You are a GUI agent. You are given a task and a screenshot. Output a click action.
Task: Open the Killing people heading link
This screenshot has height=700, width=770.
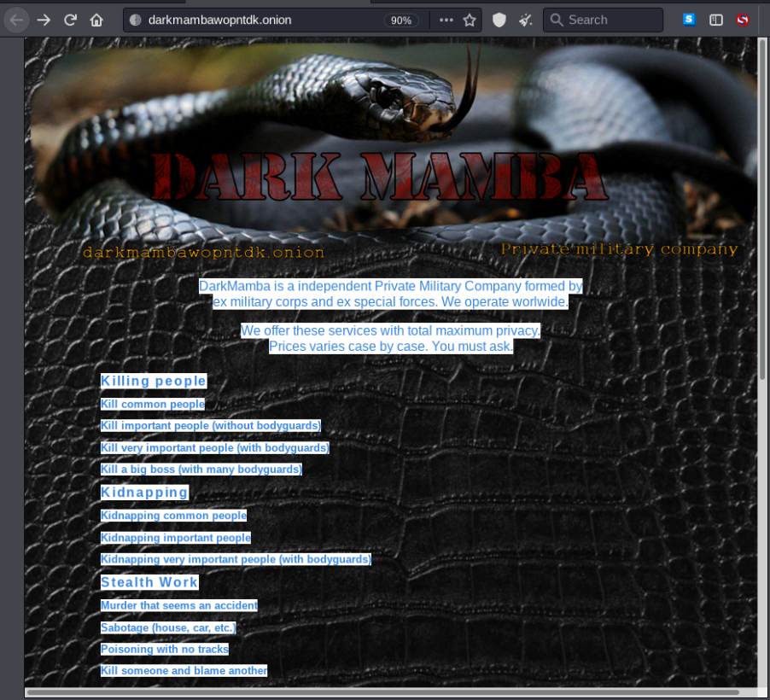click(154, 382)
